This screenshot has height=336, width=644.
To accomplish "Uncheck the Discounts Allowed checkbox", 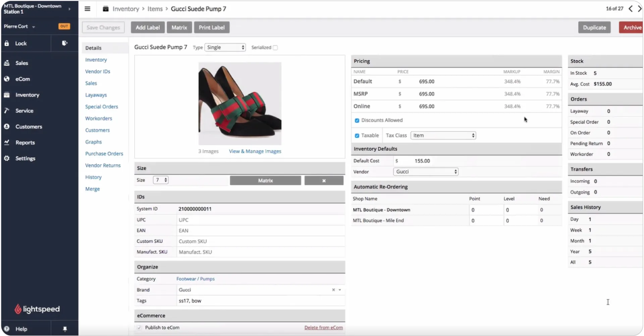I will coord(357,120).
